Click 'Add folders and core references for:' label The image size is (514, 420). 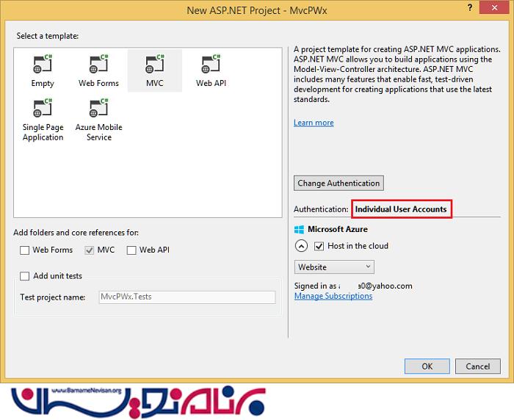[x=76, y=233]
